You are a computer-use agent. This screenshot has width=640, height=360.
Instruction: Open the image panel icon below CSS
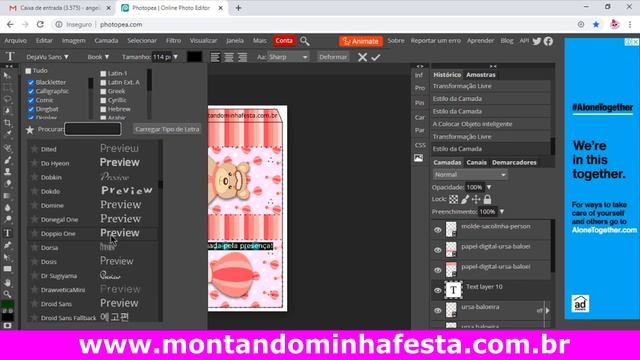[419, 158]
